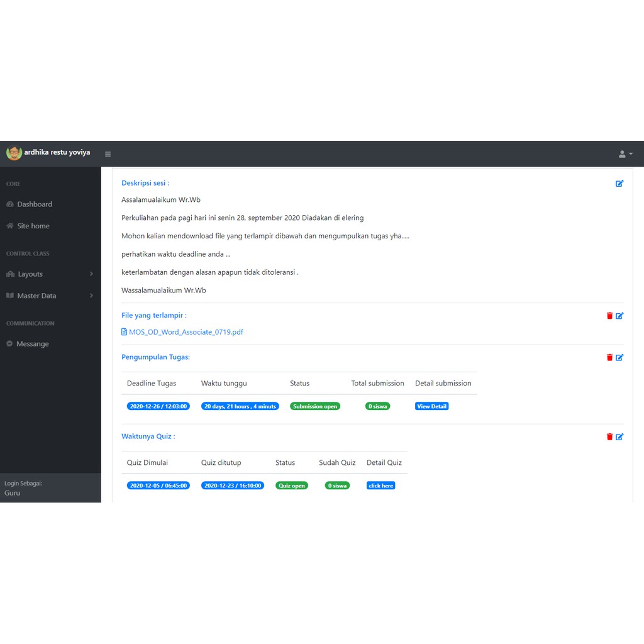Click View Detail submission button
644x644 pixels.
431,406
